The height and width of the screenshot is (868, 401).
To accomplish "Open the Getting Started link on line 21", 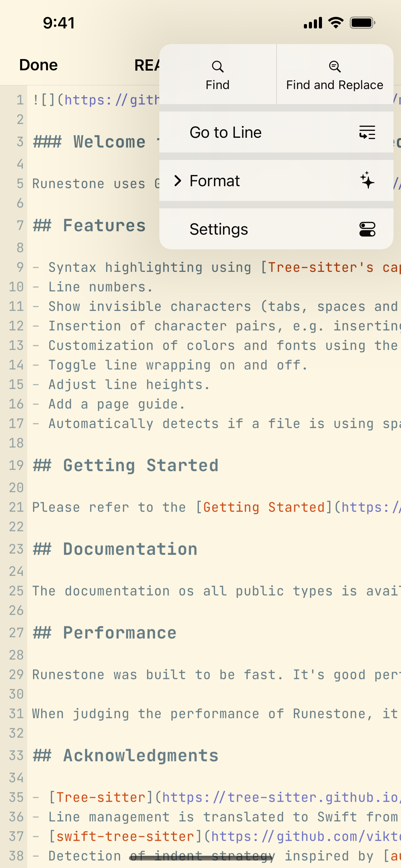I will 264,507.
